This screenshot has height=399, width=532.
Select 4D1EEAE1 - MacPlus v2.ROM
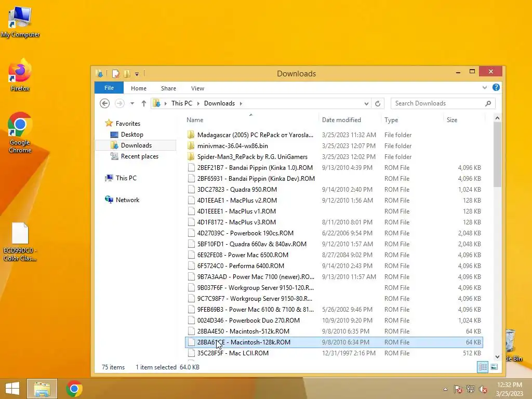(x=334, y=200)
